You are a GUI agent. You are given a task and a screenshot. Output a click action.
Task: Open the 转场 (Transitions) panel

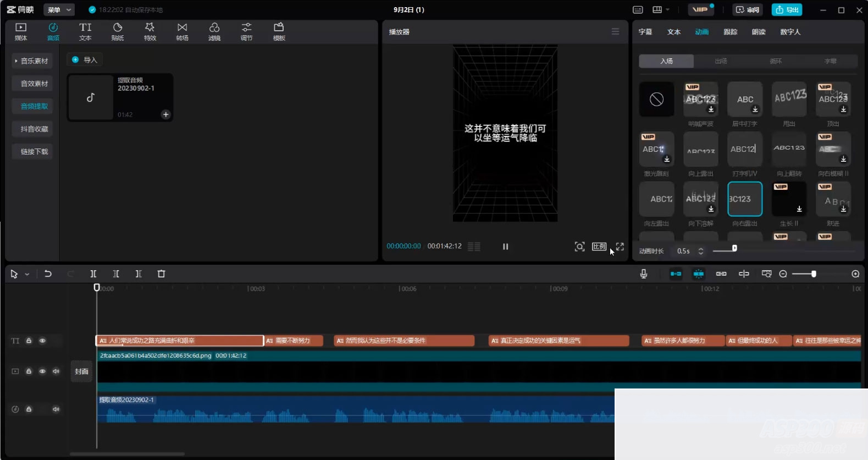point(182,31)
